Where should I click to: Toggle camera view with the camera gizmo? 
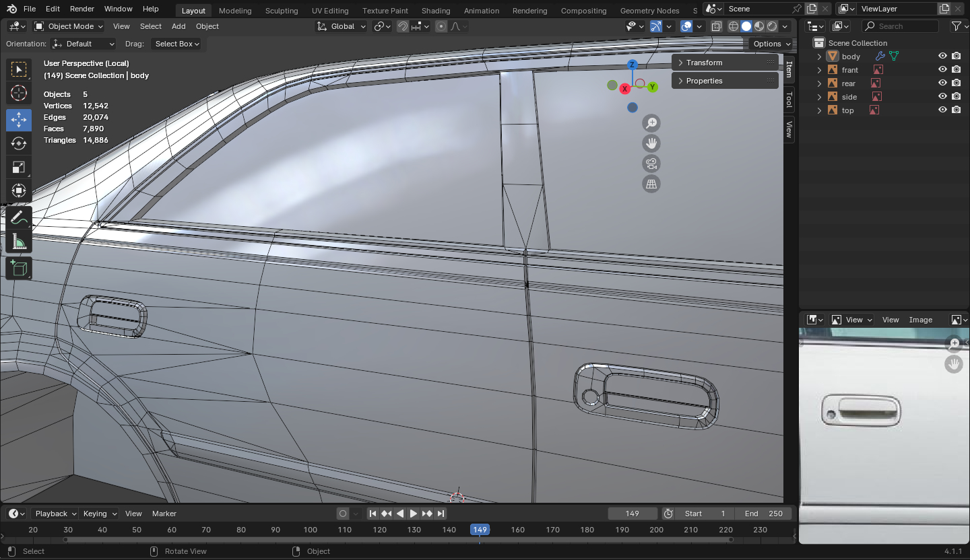(651, 164)
